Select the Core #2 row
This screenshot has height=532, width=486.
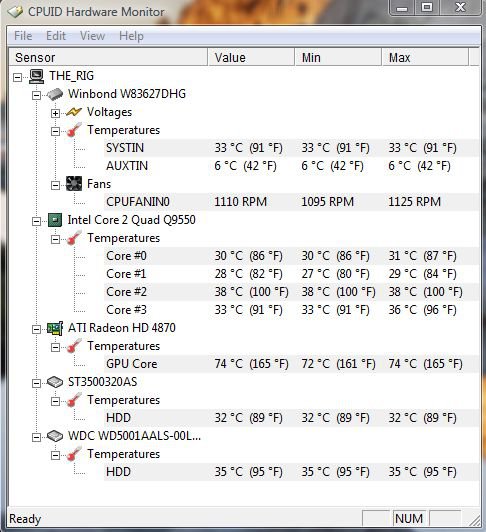[x=291, y=292]
